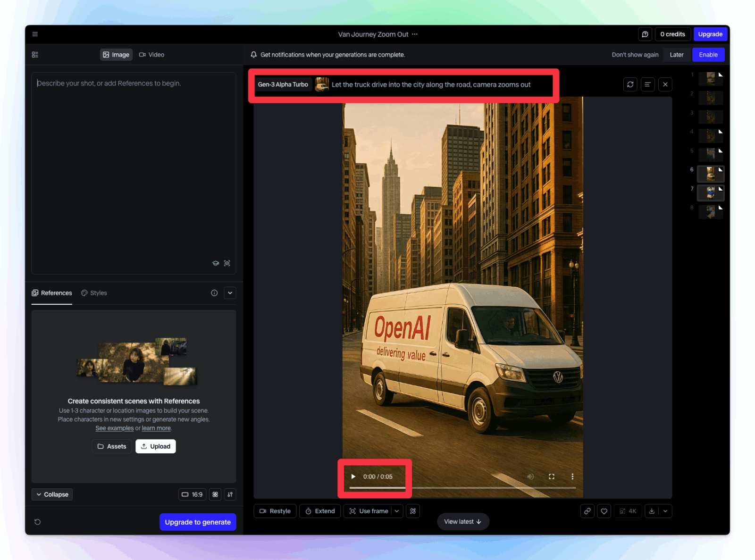Click the Later notification button

pos(676,55)
